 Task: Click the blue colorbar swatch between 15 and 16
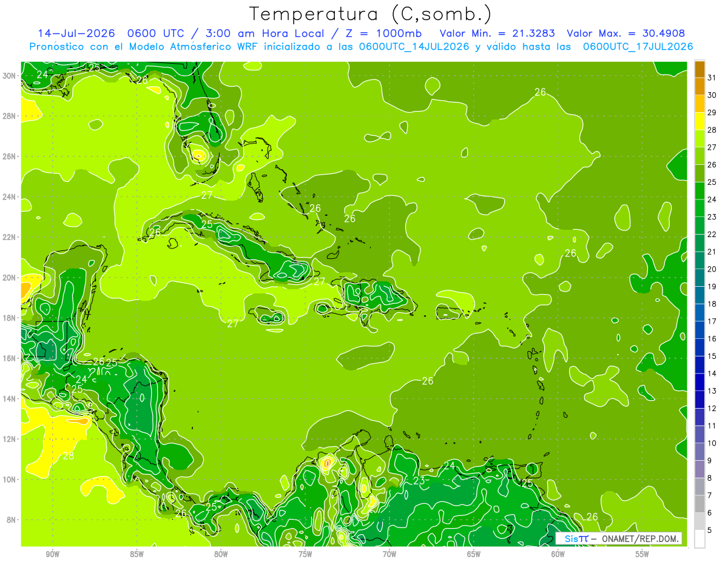[x=699, y=347]
